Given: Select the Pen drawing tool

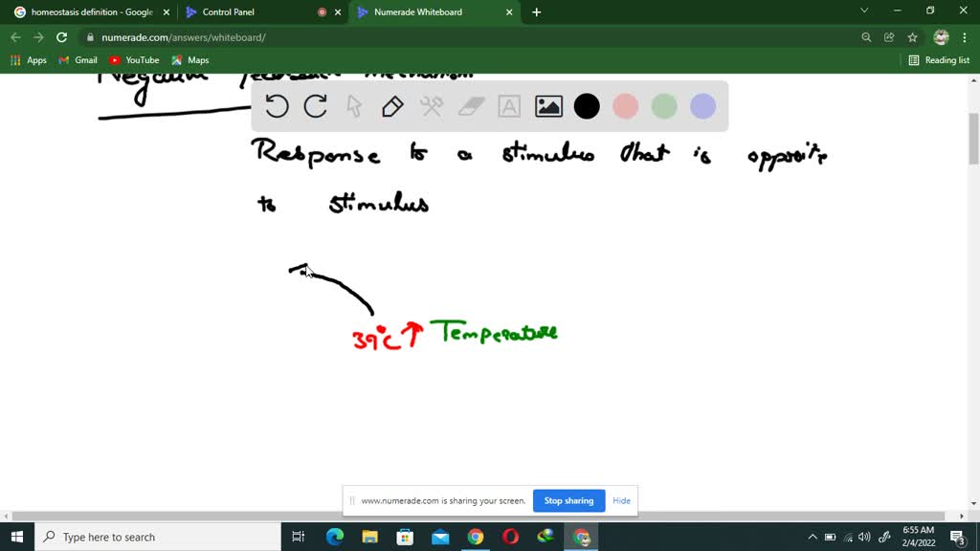Looking at the screenshot, I should coord(392,106).
